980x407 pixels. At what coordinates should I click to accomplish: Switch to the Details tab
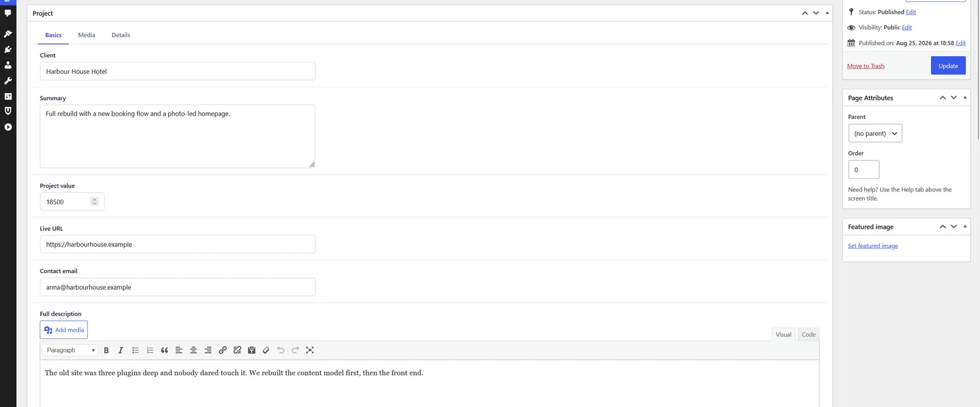click(x=121, y=35)
